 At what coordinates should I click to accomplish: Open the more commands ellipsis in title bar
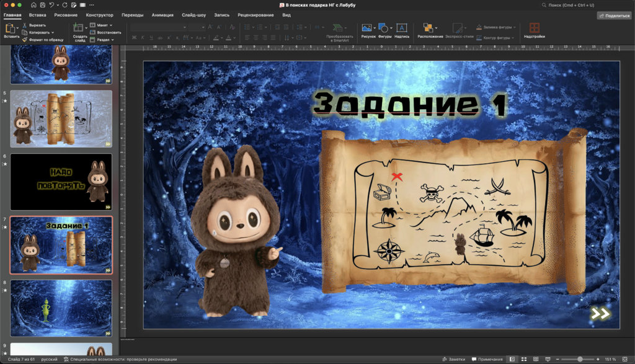[92, 5]
